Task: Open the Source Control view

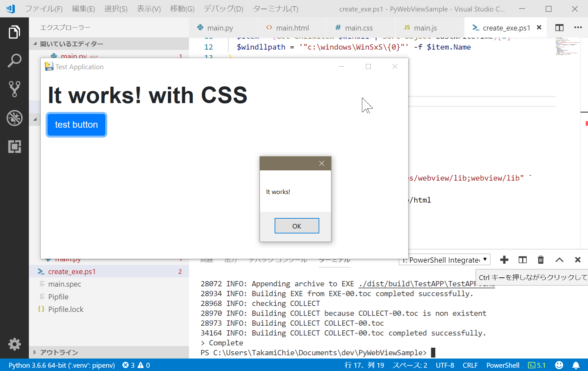Action: click(14, 89)
